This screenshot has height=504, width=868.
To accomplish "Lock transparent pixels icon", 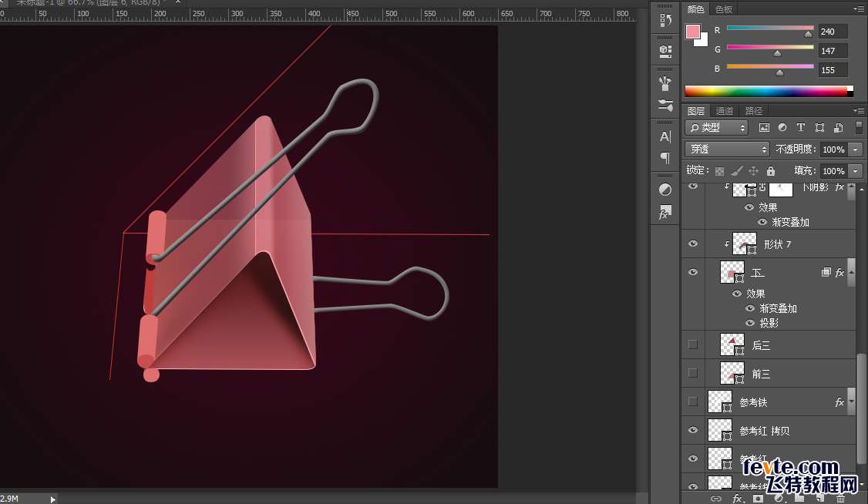I will pos(719,171).
